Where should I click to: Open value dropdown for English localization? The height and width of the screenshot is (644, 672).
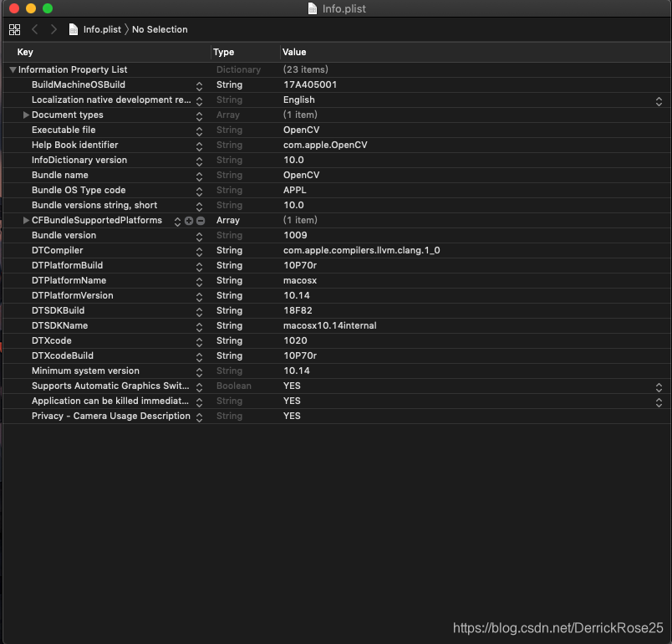click(659, 101)
